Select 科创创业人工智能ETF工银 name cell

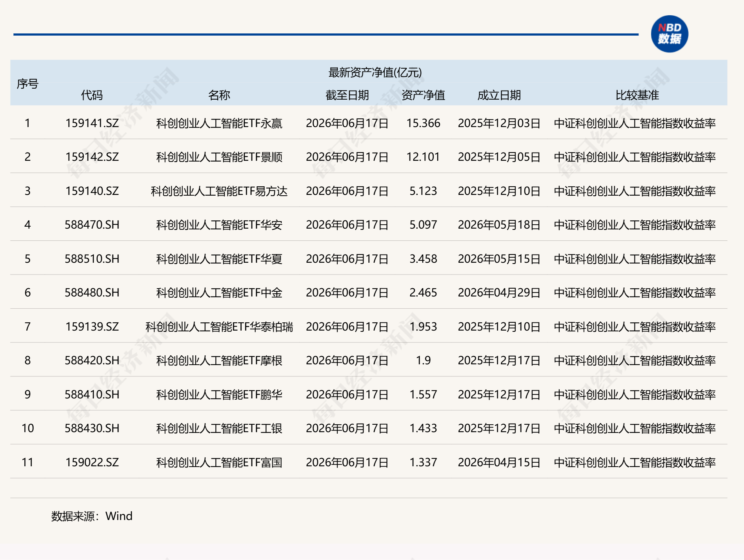pos(219,428)
